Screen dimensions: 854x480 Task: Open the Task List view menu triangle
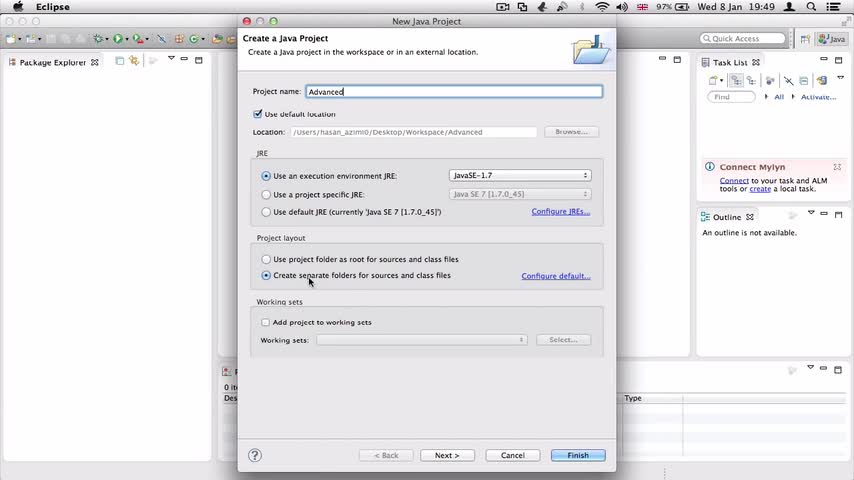point(840,78)
